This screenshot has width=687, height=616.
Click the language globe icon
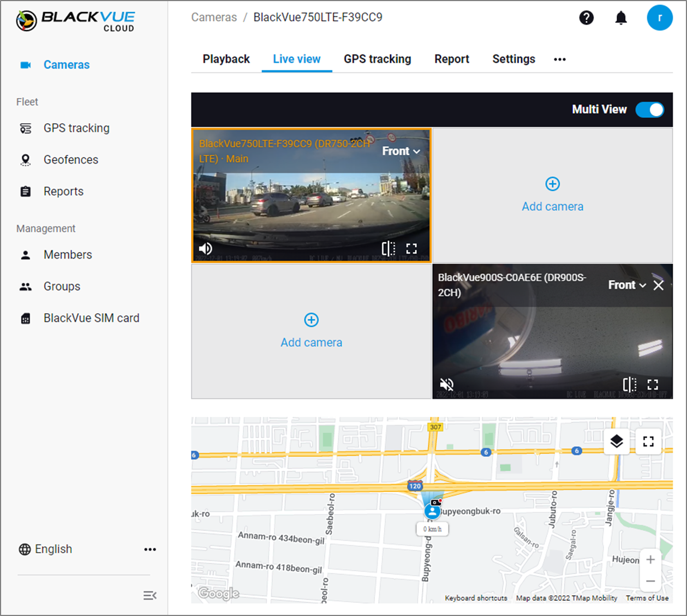pos(25,549)
